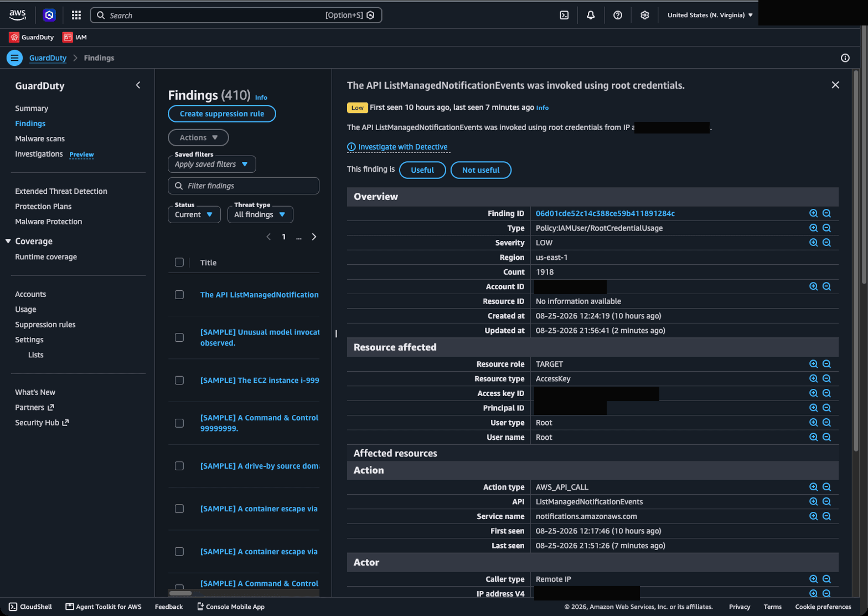
Task: Click Create suppression rule button
Action: pos(222,114)
